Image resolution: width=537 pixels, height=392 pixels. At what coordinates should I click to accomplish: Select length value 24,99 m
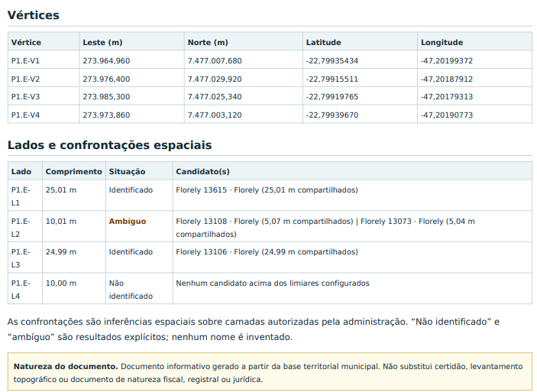[61, 252]
